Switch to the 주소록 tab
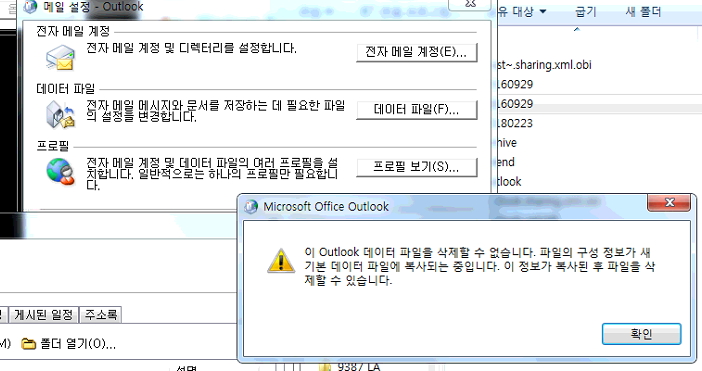702x371 pixels. 101,315
